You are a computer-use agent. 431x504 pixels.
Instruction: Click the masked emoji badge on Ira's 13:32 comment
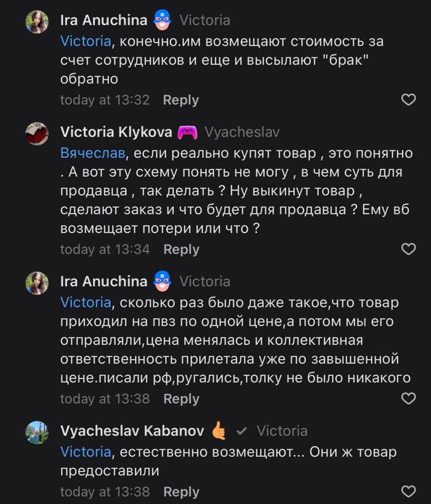click(163, 20)
